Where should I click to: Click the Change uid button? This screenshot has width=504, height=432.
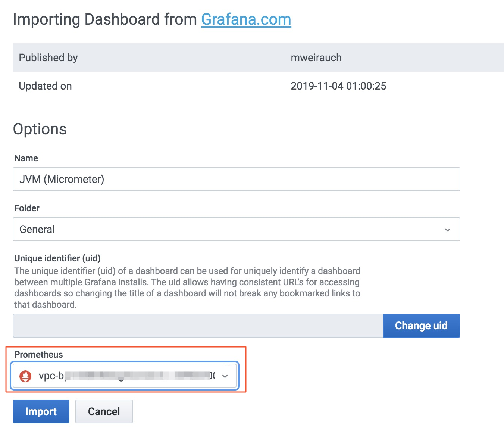(421, 326)
